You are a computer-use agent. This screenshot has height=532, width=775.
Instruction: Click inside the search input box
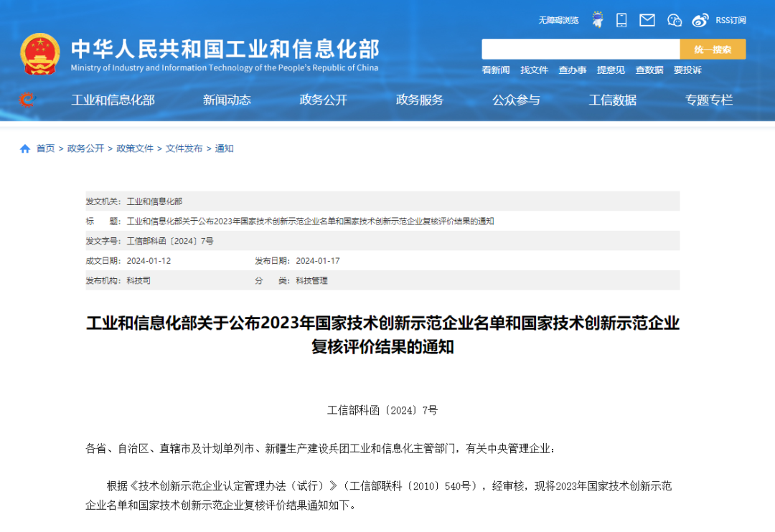tap(581, 49)
